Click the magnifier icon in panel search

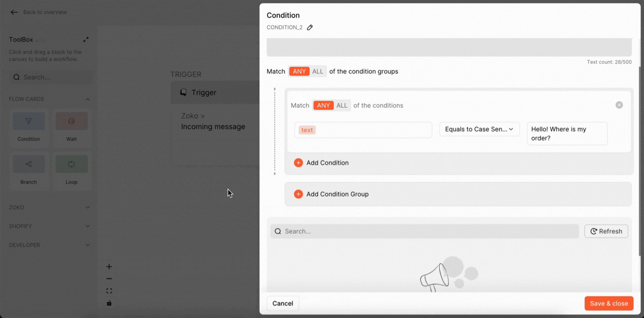point(278,231)
